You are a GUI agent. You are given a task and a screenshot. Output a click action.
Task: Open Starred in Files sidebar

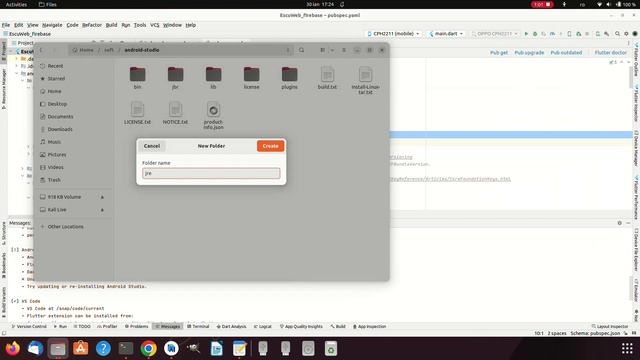pyautogui.click(x=56, y=78)
